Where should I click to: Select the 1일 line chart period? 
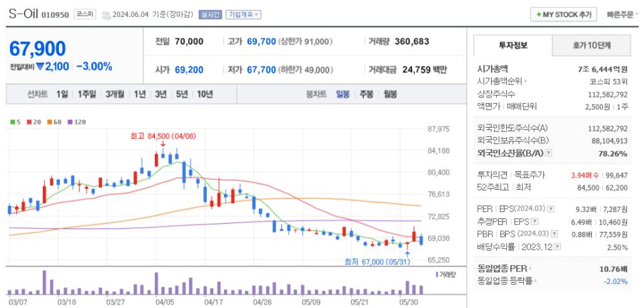pos(62,94)
